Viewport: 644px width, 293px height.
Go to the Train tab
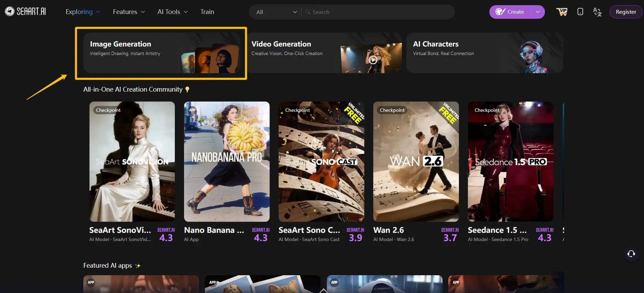(x=207, y=12)
